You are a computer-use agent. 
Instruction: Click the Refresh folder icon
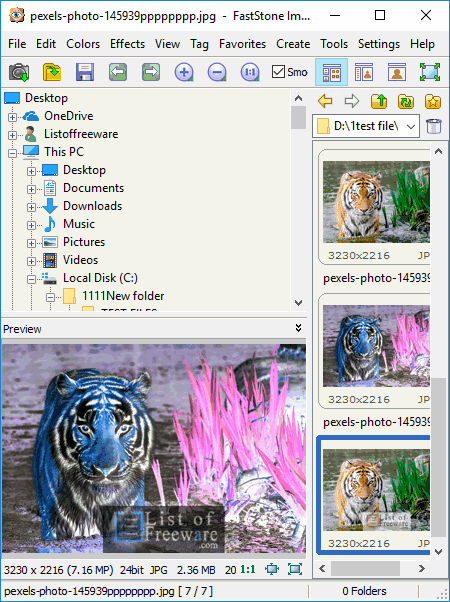pyautogui.click(x=406, y=101)
